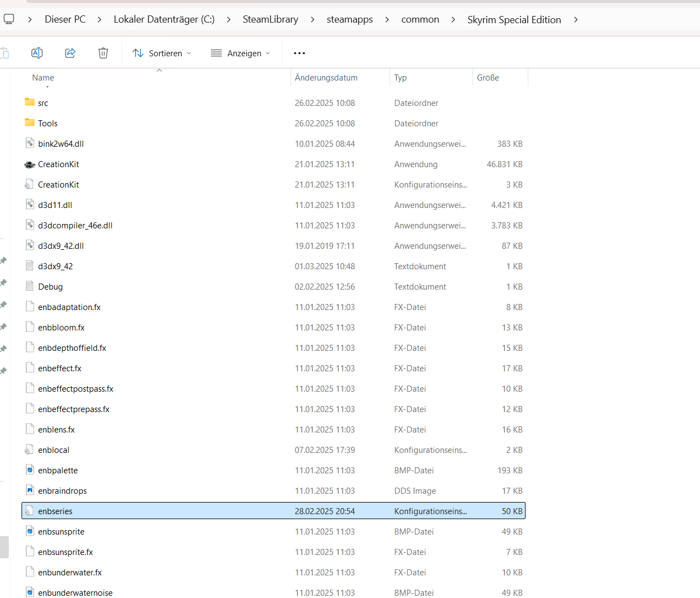This screenshot has height=598, width=700.
Task: Navigate to common breadcrumb
Action: (x=420, y=19)
